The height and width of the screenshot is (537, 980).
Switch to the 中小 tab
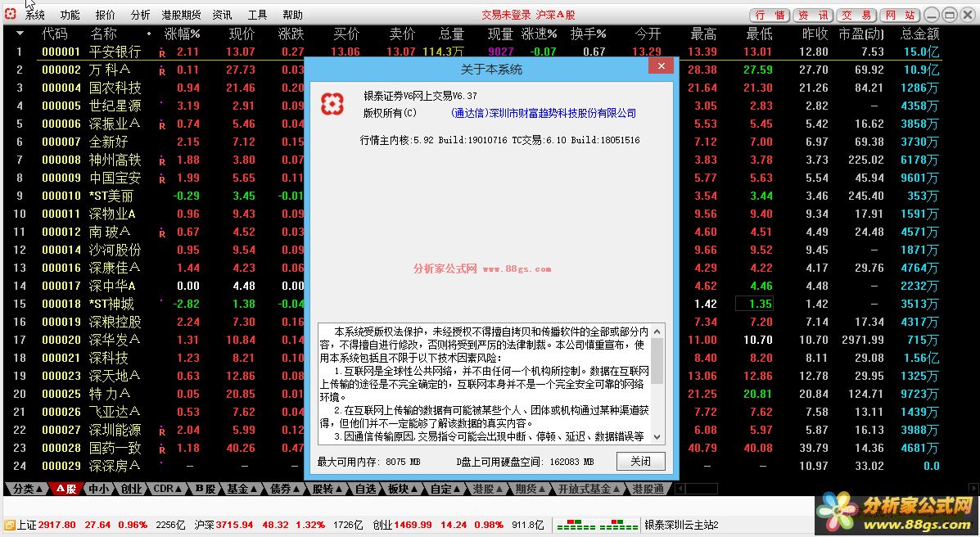tap(99, 489)
